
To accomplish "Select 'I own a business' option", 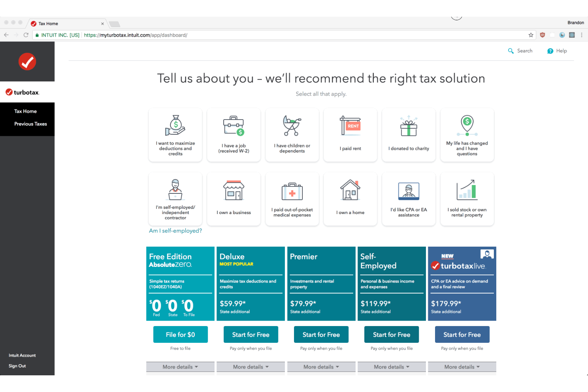I will coord(234,199).
